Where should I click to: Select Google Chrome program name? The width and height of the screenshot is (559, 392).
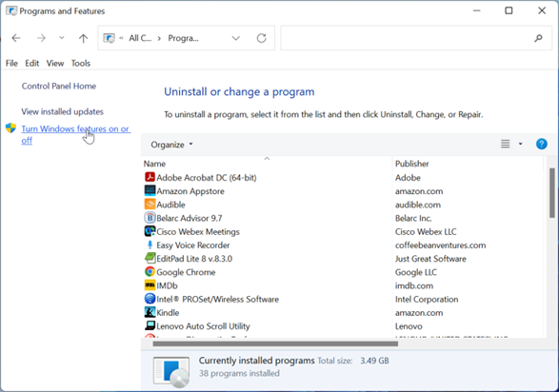pyautogui.click(x=186, y=272)
